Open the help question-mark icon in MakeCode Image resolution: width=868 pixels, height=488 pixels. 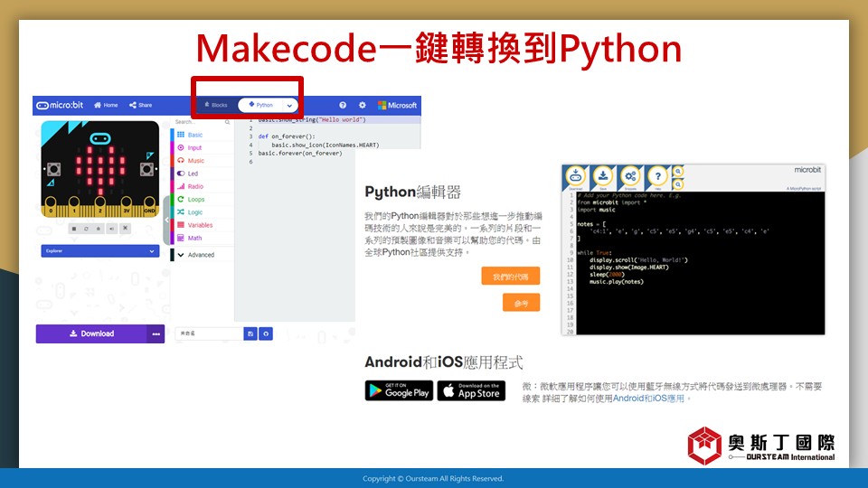(x=343, y=105)
